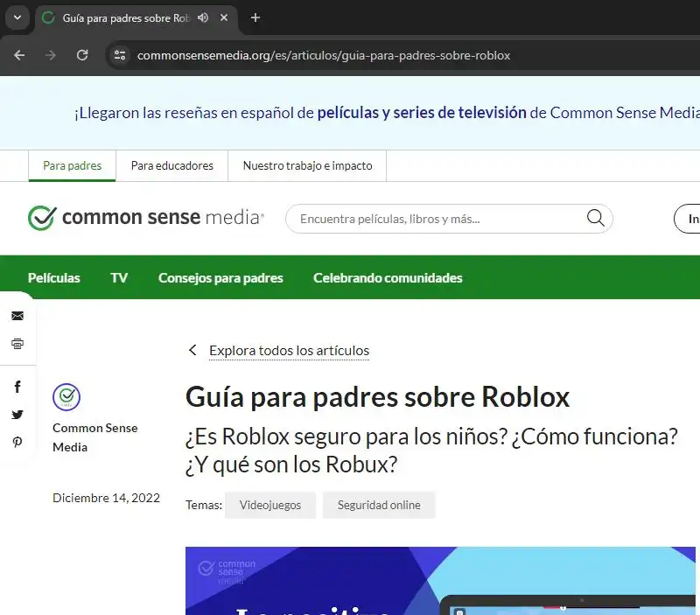Screen dimensions: 700x615
Task: Open Consejos para padres menu
Action: point(220,277)
